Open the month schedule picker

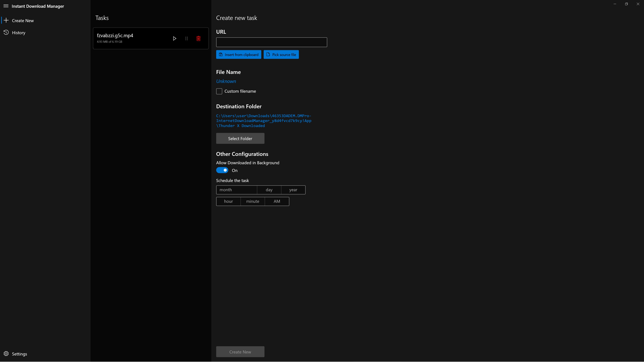point(236,190)
